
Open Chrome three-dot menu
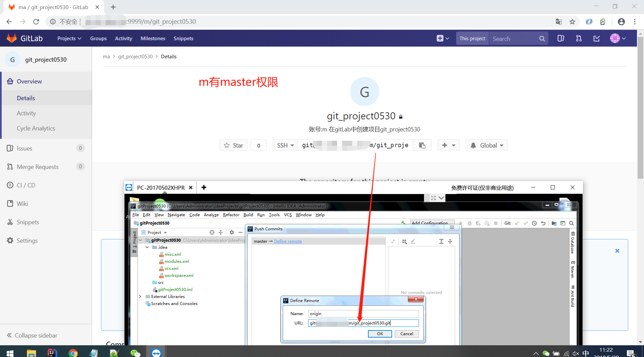pos(635,22)
